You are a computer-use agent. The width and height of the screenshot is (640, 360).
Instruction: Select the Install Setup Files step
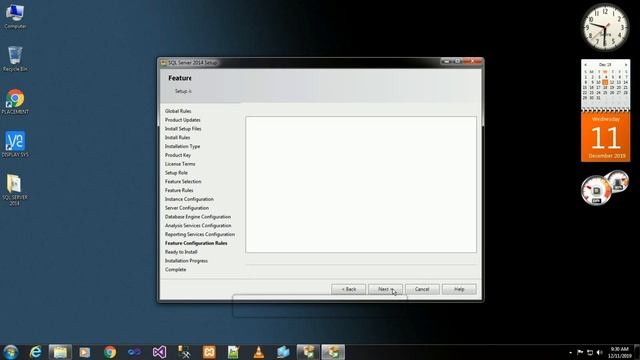pyautogui.click(x=183, y=129)
